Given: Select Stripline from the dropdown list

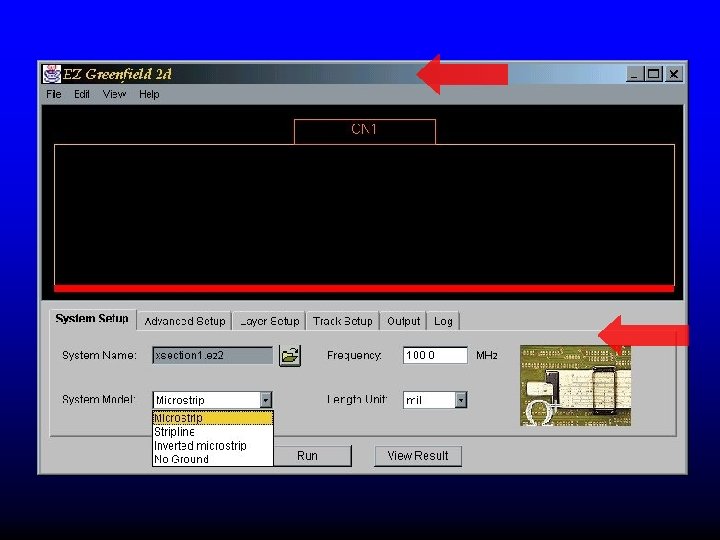Looking at the screenshot, I should click(213, 432).
